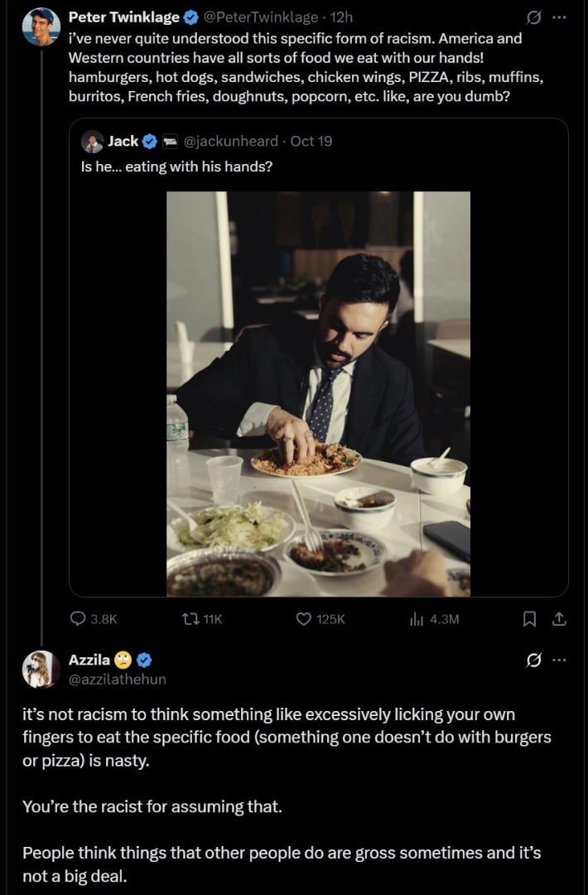Click Grok icon on Azzila's reply
This screenshot has width=588, height=895.
534,660
